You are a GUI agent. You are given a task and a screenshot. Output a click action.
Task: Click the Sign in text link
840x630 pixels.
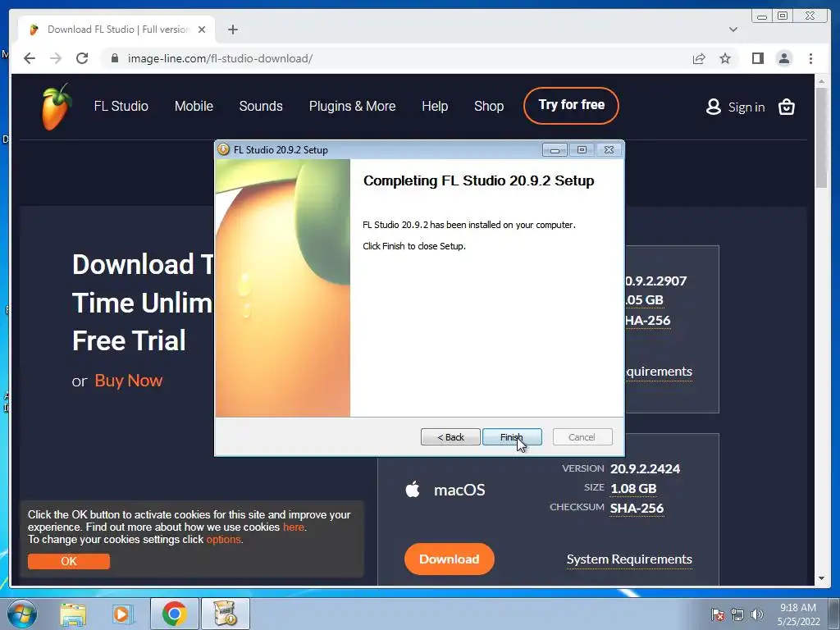tap(746, 107)
